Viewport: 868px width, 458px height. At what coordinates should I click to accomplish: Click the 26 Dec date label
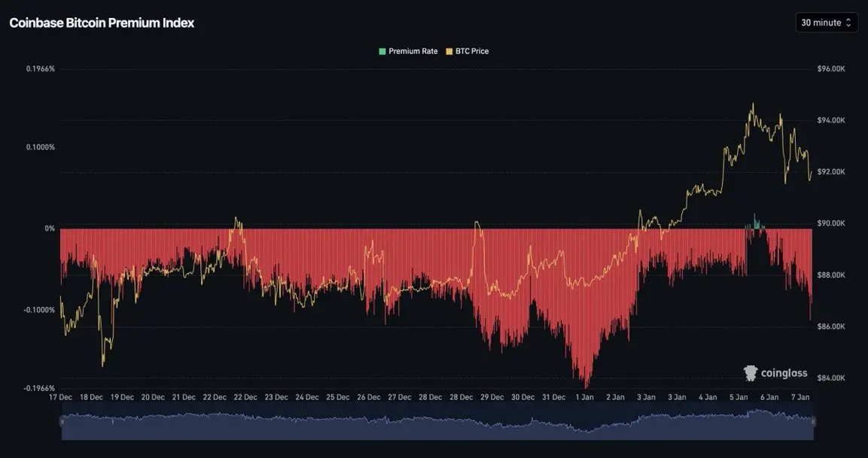coord(369,397)
